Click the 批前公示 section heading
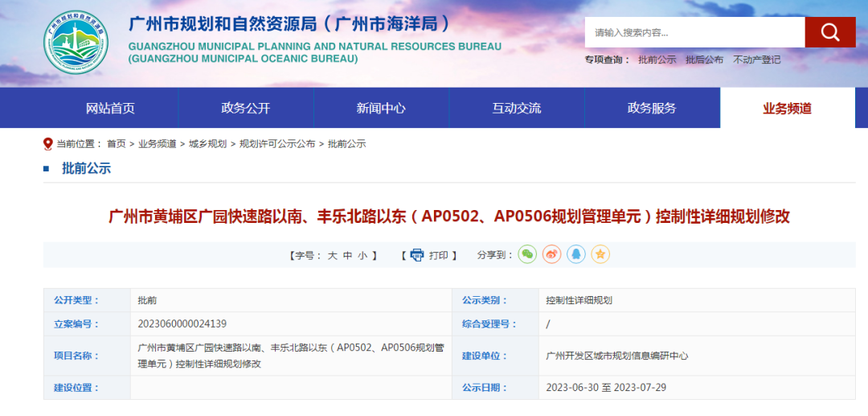Viewport: 868px width, 416px height. coord(86,169)
